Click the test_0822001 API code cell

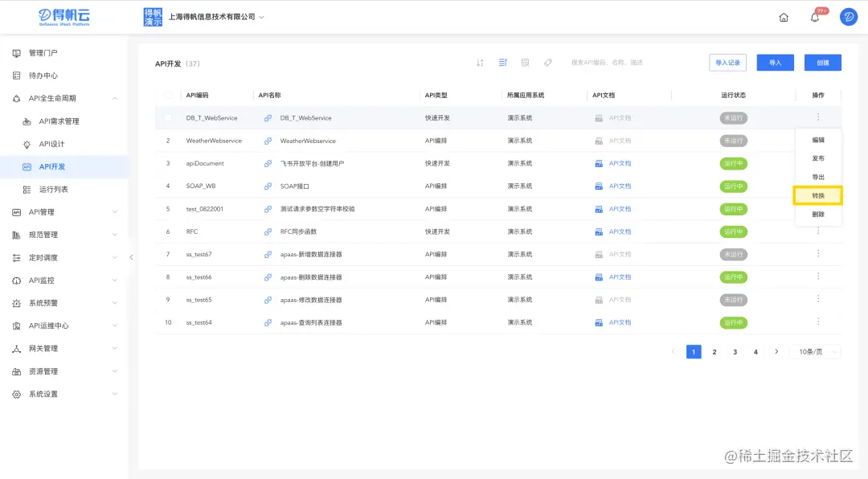click(204, 209)
